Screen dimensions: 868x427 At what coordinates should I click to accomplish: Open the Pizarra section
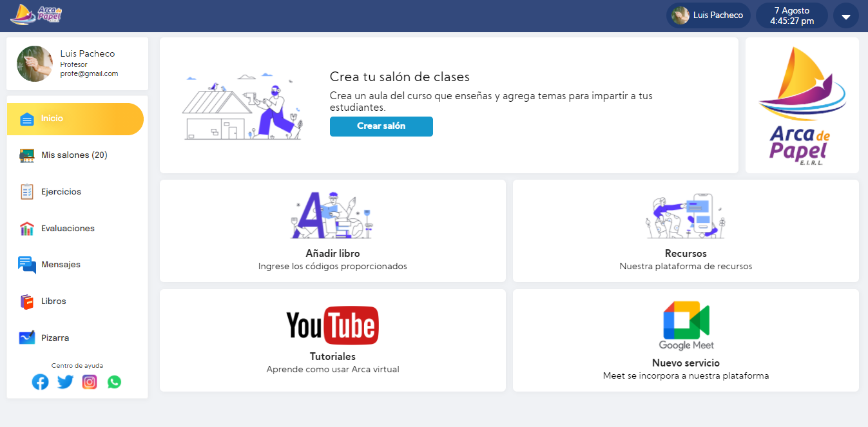point(55,337)
